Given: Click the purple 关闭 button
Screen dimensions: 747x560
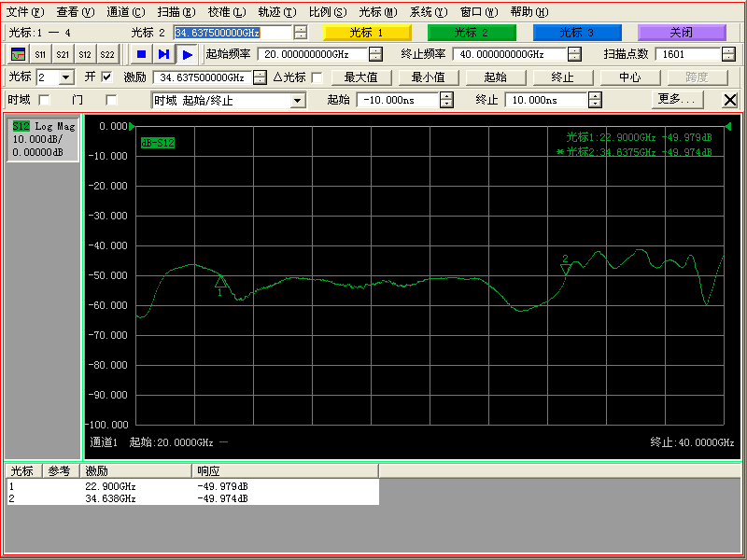Looking at the screenshot, I should (x=682, y=31).
